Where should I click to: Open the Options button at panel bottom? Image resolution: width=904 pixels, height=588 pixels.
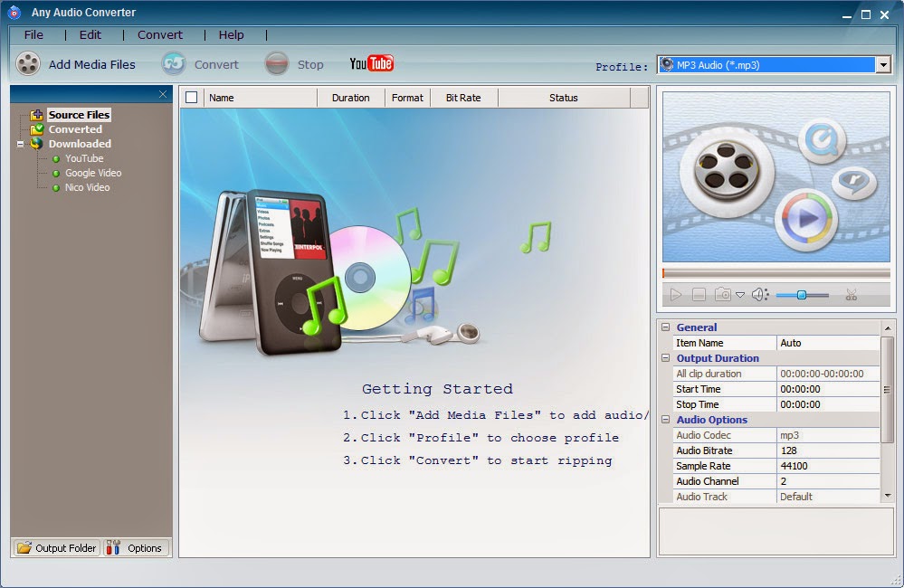coord(136,547)
